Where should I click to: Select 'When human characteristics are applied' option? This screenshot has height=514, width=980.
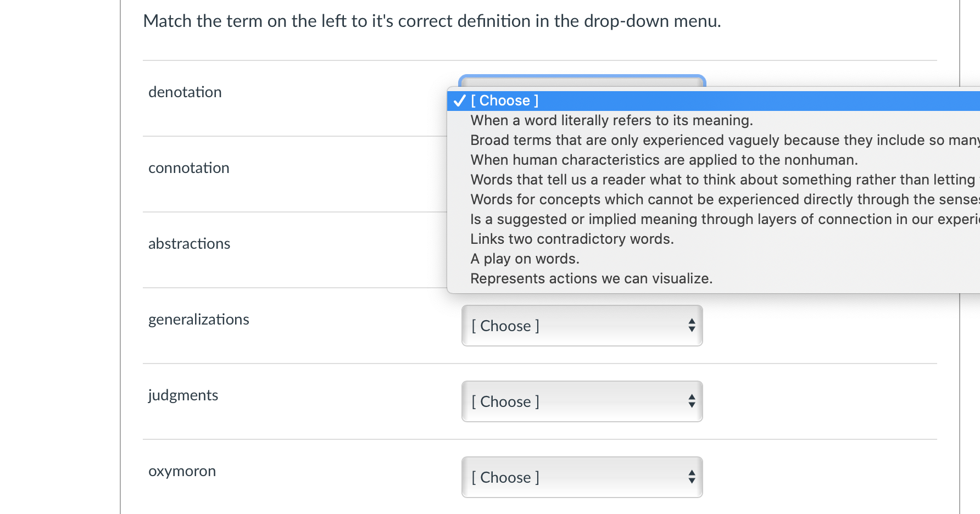tap(664, 160)
